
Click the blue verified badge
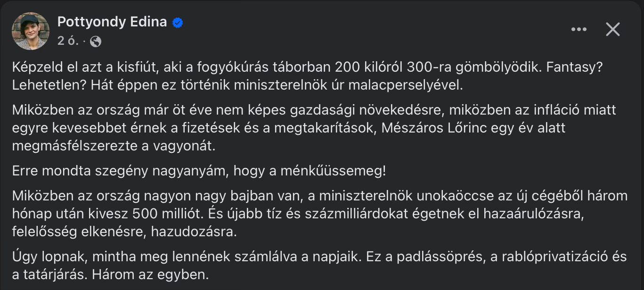178,22
